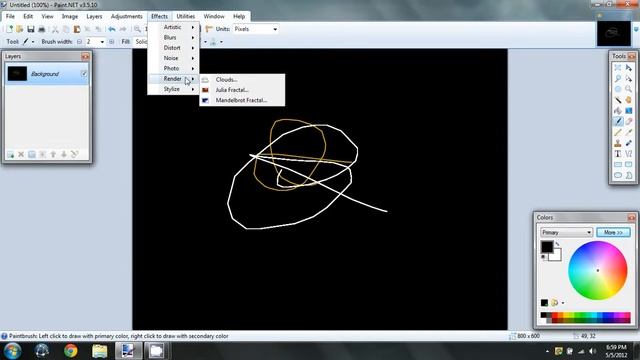This screenshot has height=360, width=640.
Task: Expand the Artistic effects submenu
Action: (x=173, y=27)
